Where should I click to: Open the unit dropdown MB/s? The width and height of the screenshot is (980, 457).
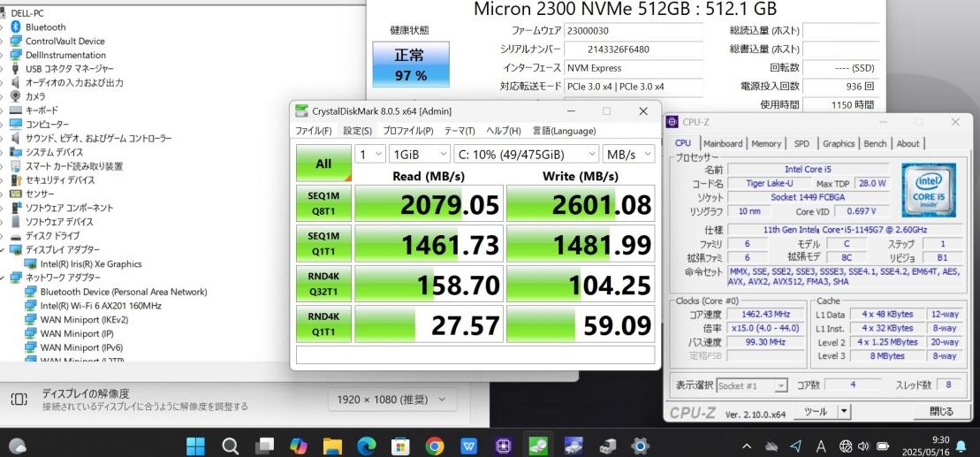(629, 154)
